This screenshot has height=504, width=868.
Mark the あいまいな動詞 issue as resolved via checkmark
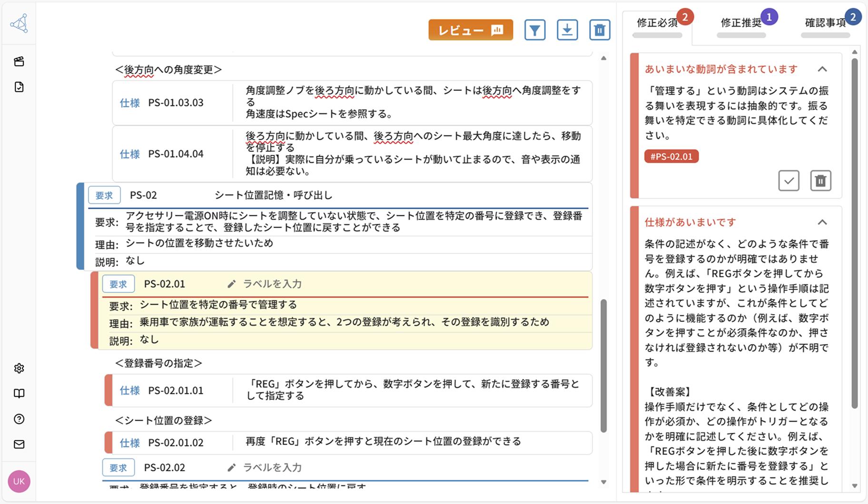[x=789, y=181]
